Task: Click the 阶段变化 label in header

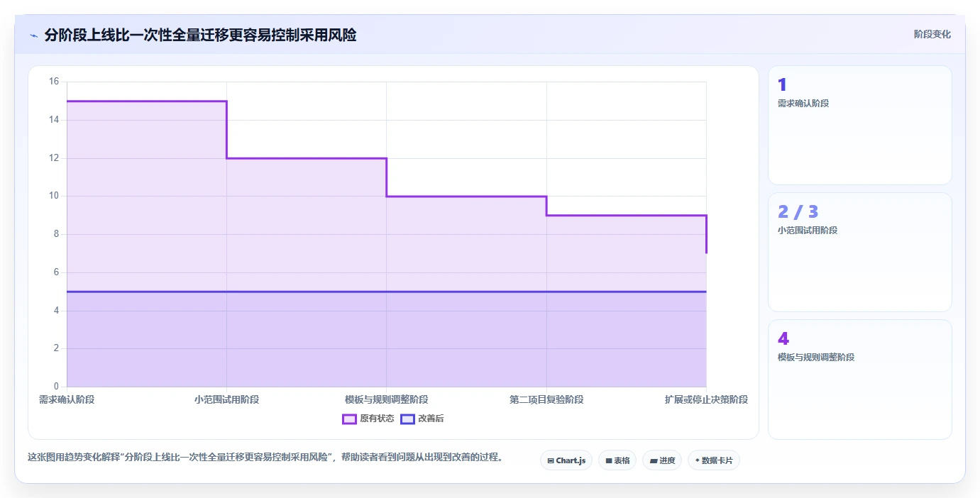Action: (932, 34)
